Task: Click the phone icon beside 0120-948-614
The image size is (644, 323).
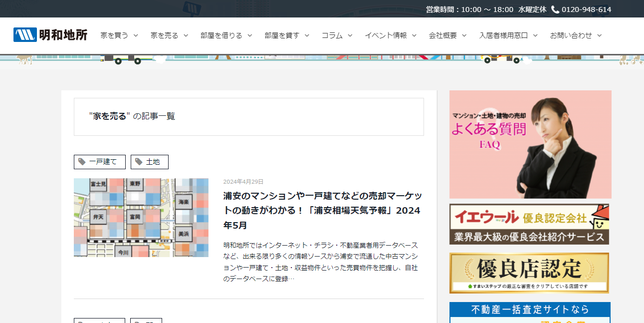Action: tap(555, 9)
